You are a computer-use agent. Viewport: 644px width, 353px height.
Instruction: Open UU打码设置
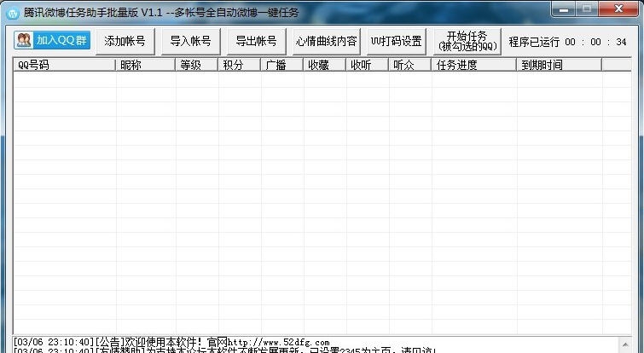[397, 41]
